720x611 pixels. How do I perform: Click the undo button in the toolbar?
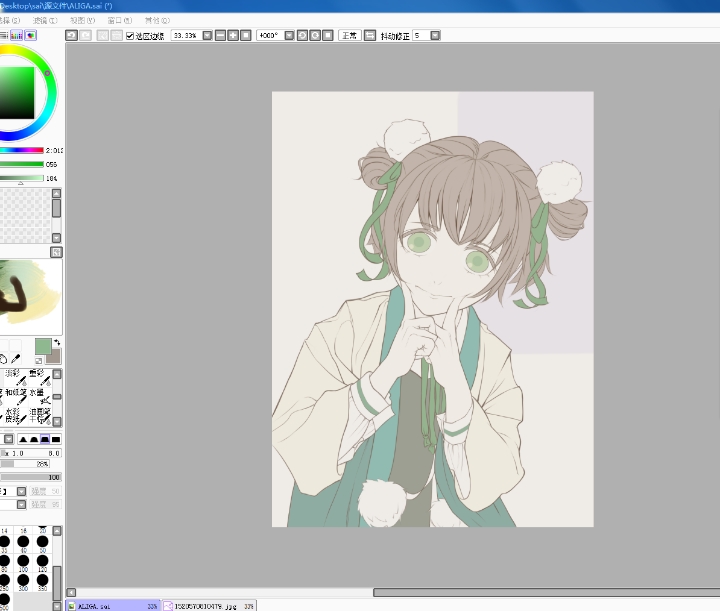(x=71, y=35)
